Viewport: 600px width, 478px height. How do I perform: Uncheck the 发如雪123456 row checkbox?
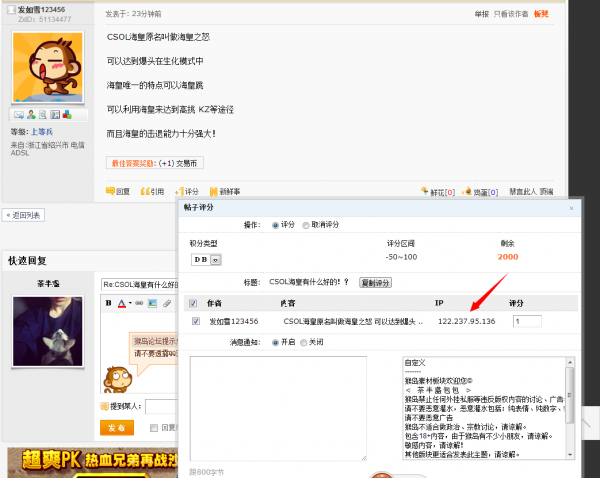point(196,321)
